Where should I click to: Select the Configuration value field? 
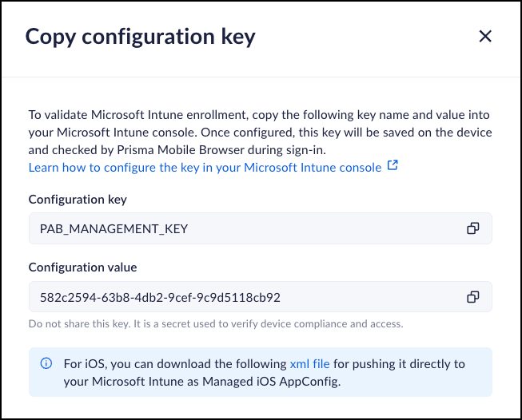coord(261,297)
